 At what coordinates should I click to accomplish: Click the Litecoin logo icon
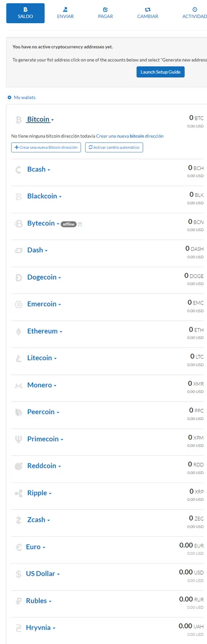click(19, 358)
